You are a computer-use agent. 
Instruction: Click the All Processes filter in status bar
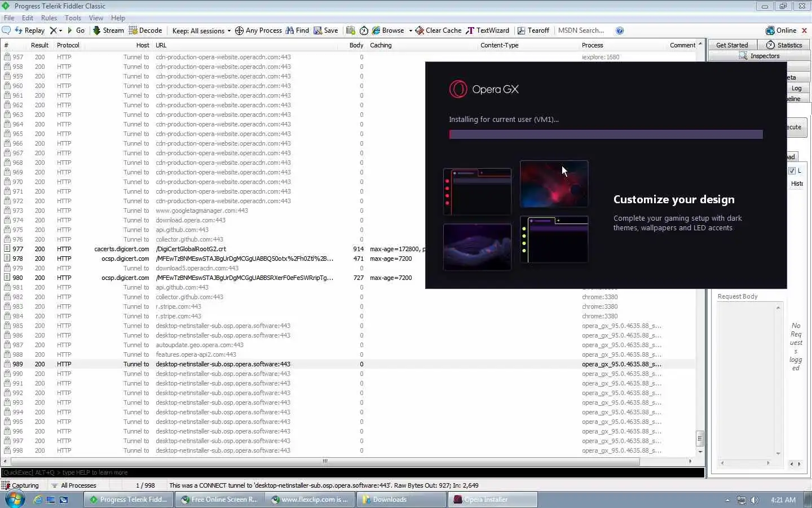coord(73,485)
